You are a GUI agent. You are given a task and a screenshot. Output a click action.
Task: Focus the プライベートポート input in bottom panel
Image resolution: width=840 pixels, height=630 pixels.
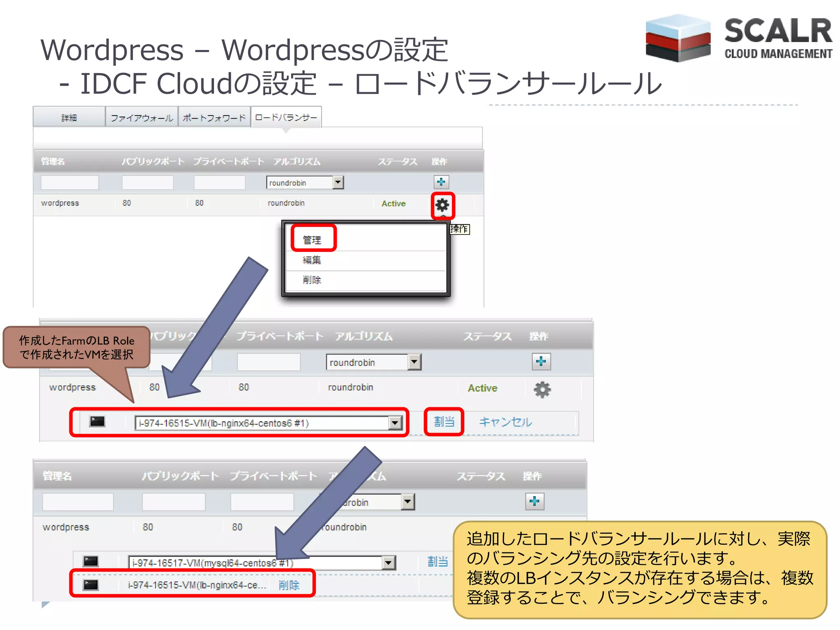click(262, 502)
